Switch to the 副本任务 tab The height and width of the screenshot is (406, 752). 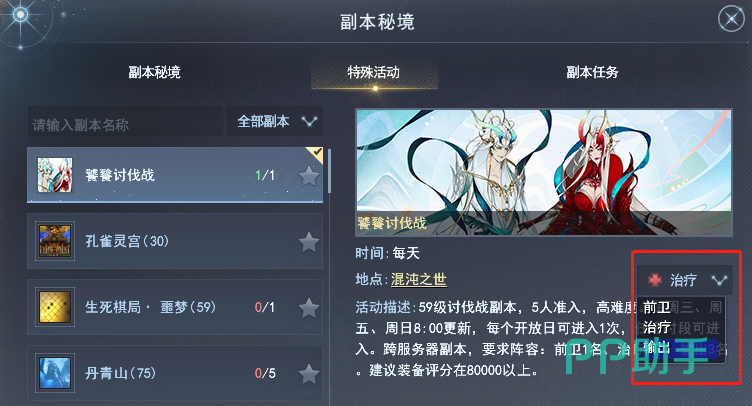[x=592, y=72]
